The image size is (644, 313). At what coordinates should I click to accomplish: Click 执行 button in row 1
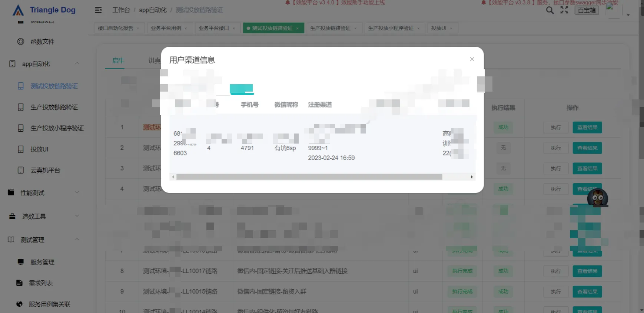[556, 128]
